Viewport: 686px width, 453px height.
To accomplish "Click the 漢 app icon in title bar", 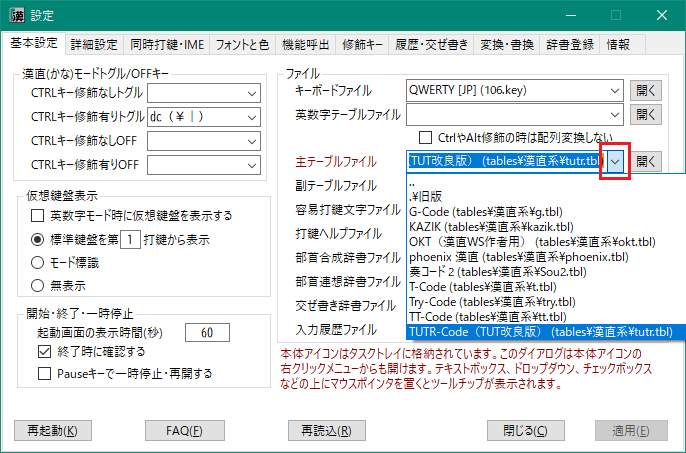I will [x=18, y=15].
